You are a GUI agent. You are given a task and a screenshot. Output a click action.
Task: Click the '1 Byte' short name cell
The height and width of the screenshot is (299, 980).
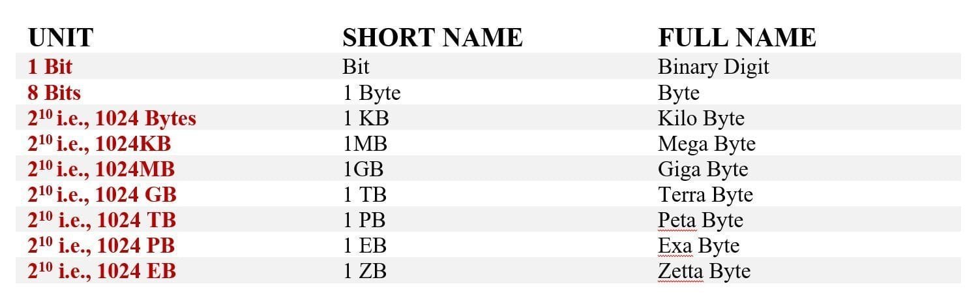click(x=372, y=93)
